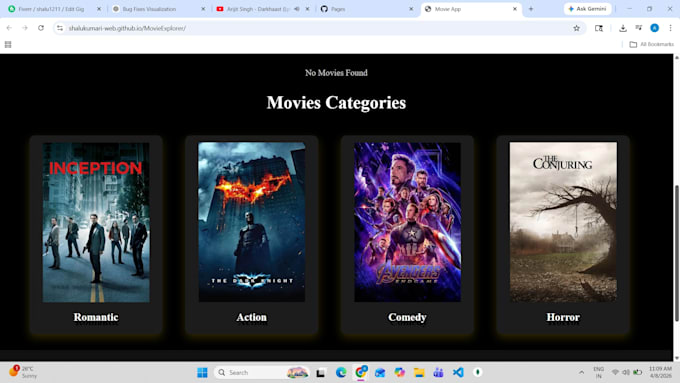Screen dimensions: 680x383
Task: Open the volume control in tray
Action: (x=626, y=372)
